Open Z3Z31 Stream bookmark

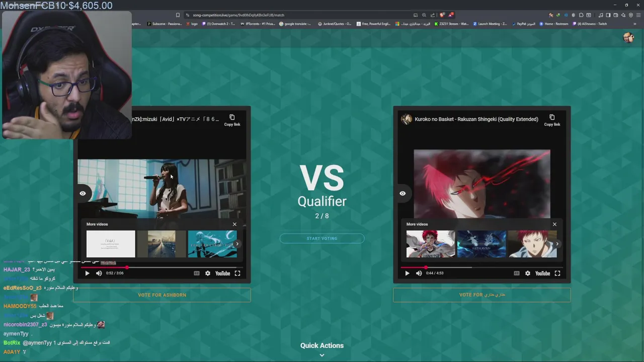452,24
